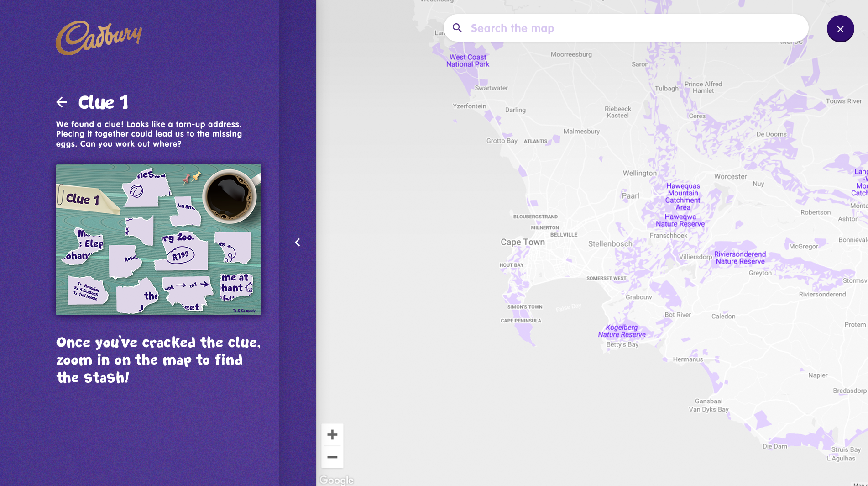
Task: Click the Cadbury logo
Action: click(x=99, y=37)
